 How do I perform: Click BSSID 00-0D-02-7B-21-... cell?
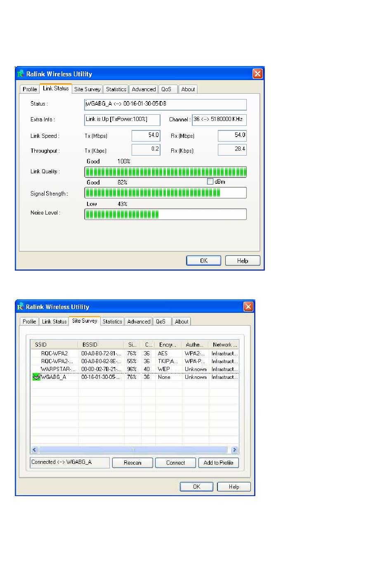tap(101, 369)
